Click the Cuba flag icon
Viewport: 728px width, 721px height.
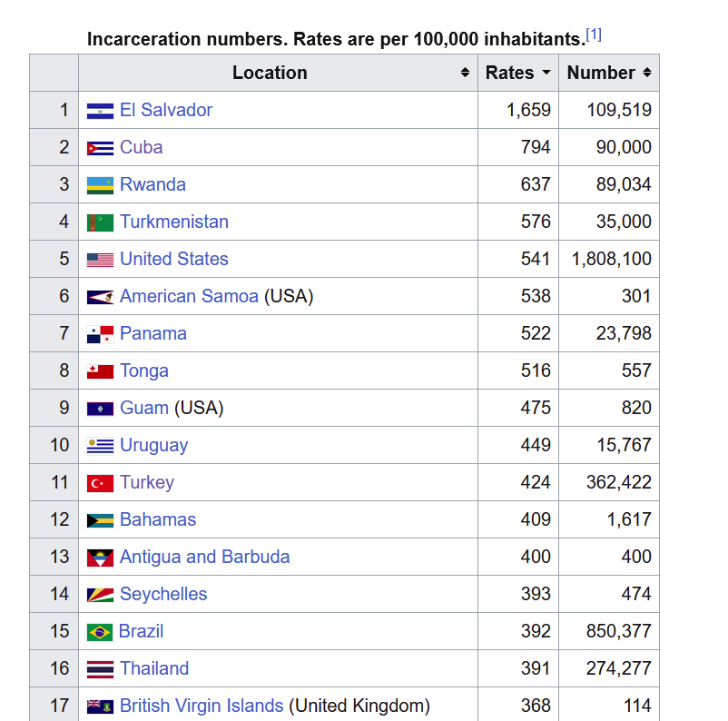pos(100,148)
